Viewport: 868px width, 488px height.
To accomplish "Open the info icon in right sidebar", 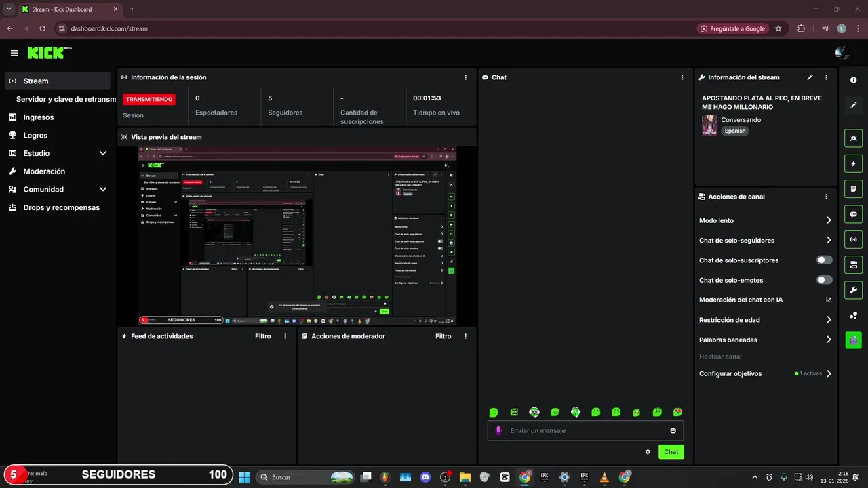I will [x=853, y=80].
